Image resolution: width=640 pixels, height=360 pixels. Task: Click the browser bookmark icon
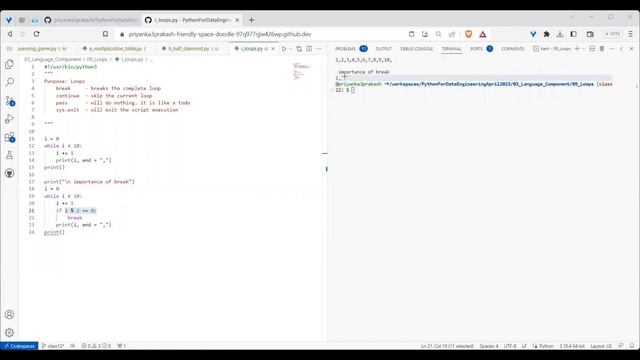tap(105, 34)
